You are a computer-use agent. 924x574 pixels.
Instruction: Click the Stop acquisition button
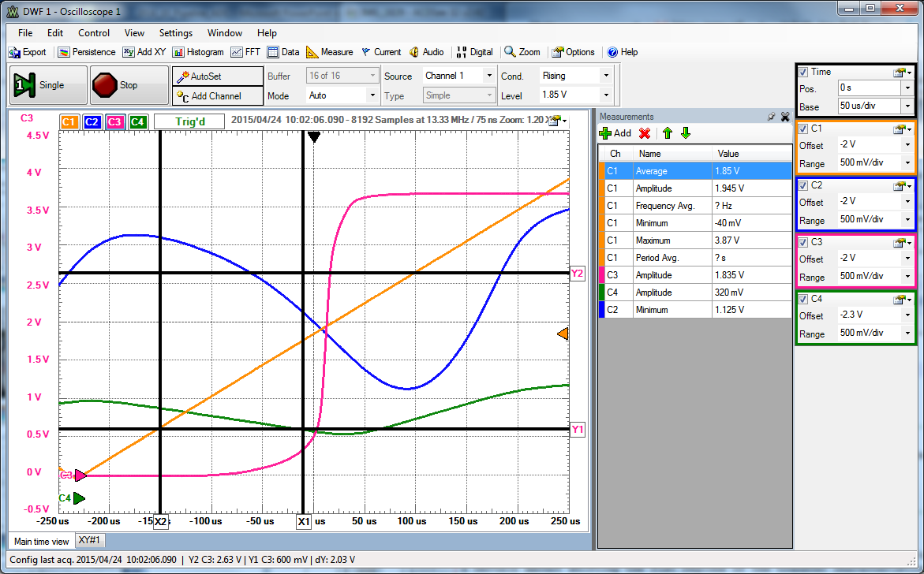(x=115, y=85)
